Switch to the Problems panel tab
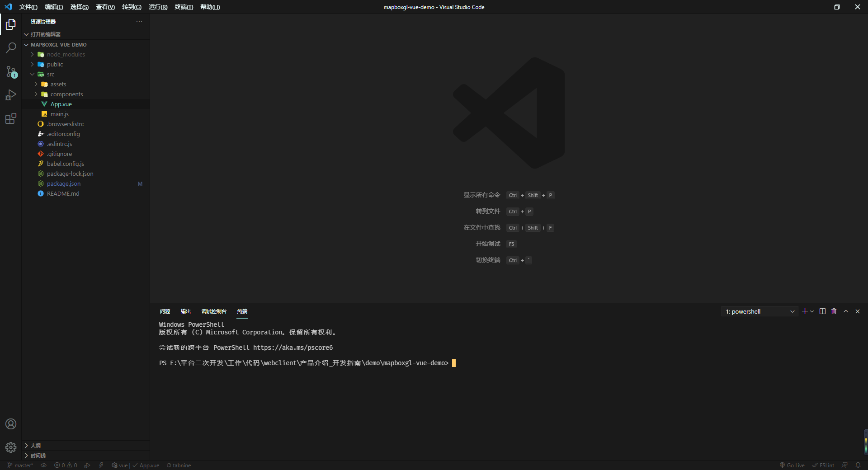 (165, 311)
